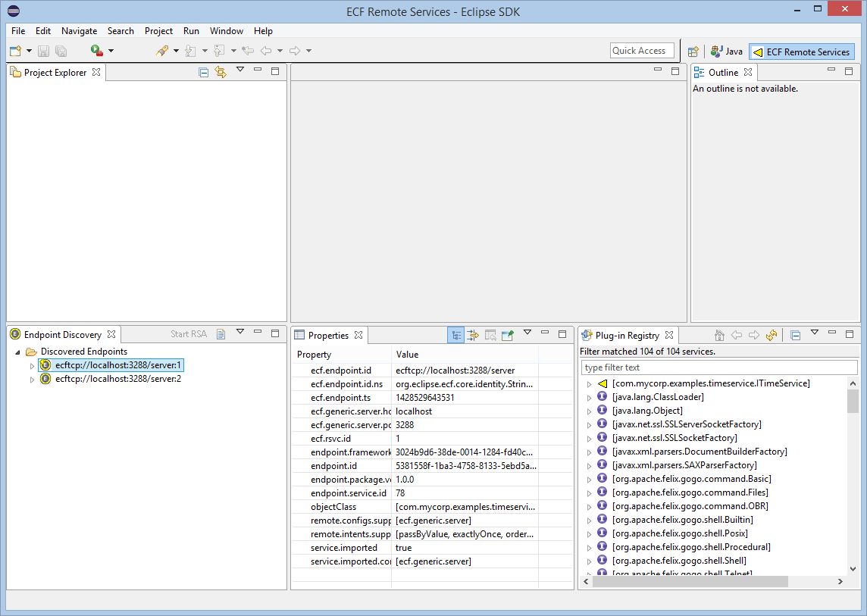Click the ECF Remote Services perspective button
Viewport: 867px width, 616px height.
click(801, 52)
